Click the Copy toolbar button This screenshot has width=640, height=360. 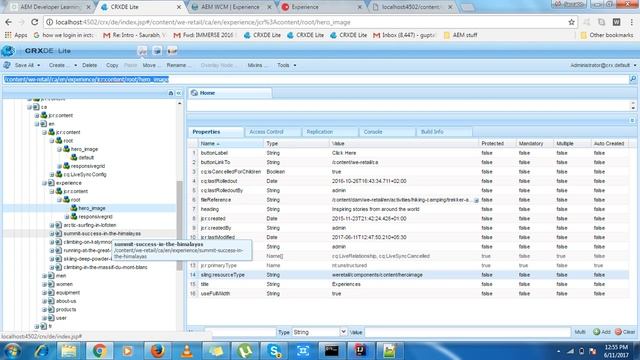click(112, 65)
